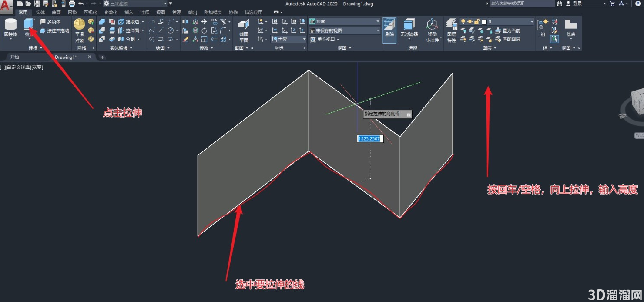Image resolution: width=644 pixels, height=302 pixels.
Task: Toggle layer lock icon in layer dropdown
Action: coord(477,21)
